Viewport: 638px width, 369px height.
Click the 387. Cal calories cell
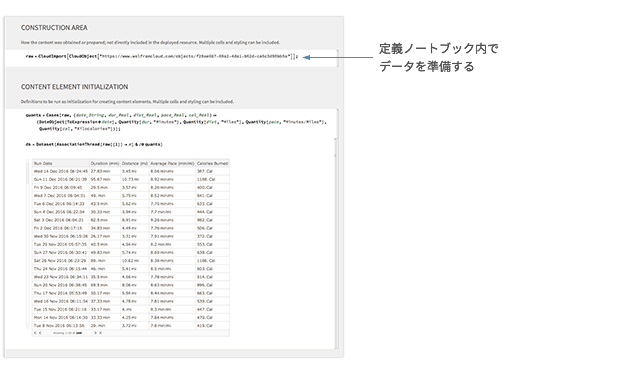pos(212,171)
